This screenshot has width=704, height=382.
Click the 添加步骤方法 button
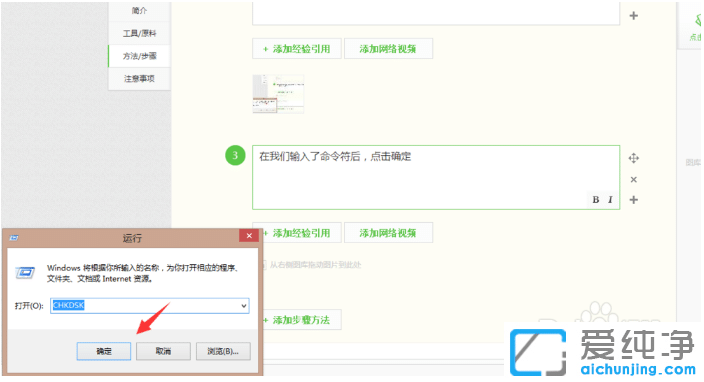302,320
